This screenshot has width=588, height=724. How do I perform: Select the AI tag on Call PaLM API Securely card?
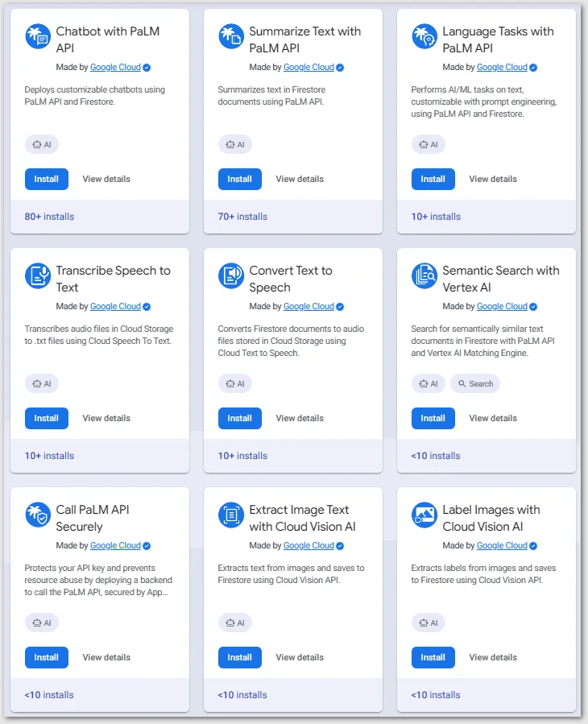(x=42, y=623)
